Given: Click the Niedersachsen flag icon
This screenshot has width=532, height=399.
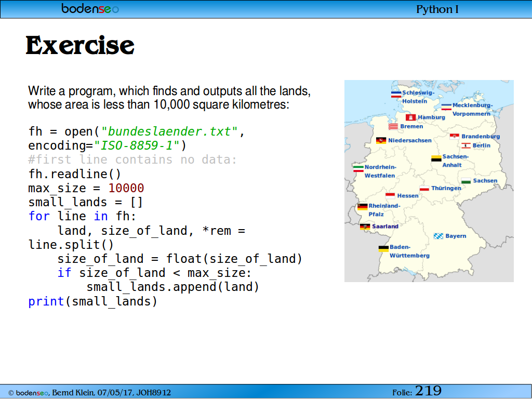Looking at the screenshot, I should [x=381, y=140].
